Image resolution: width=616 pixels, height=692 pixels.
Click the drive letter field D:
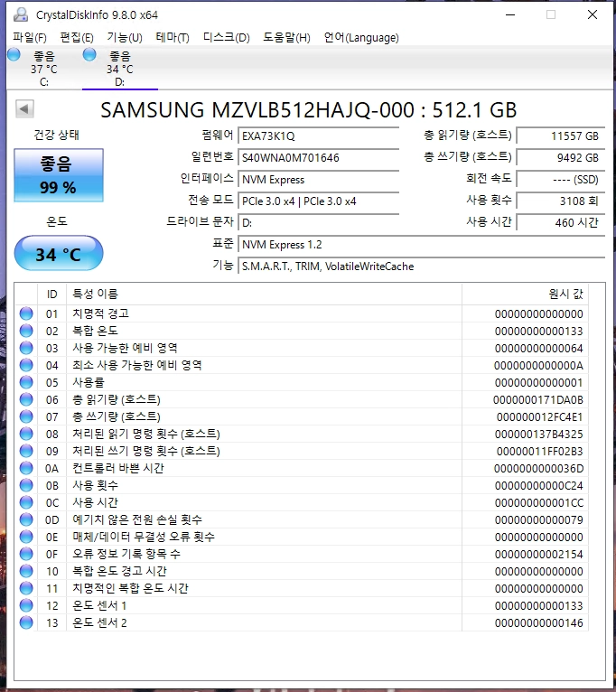[319, 223]
